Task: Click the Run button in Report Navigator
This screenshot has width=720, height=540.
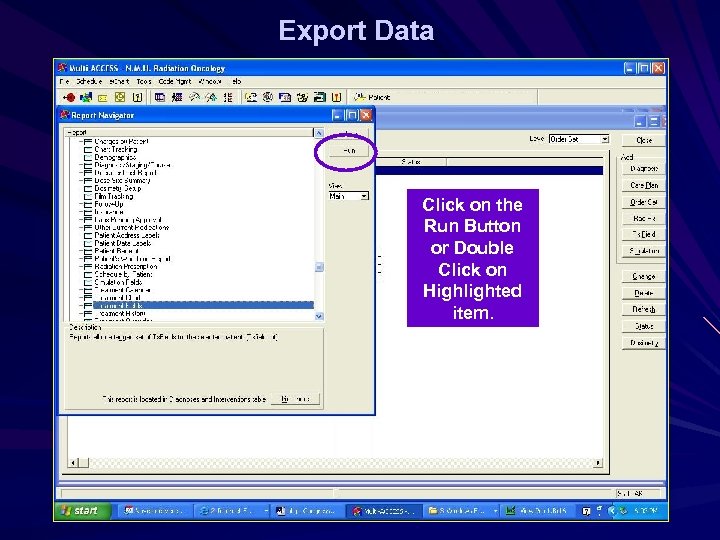Action: click(349, 151)
